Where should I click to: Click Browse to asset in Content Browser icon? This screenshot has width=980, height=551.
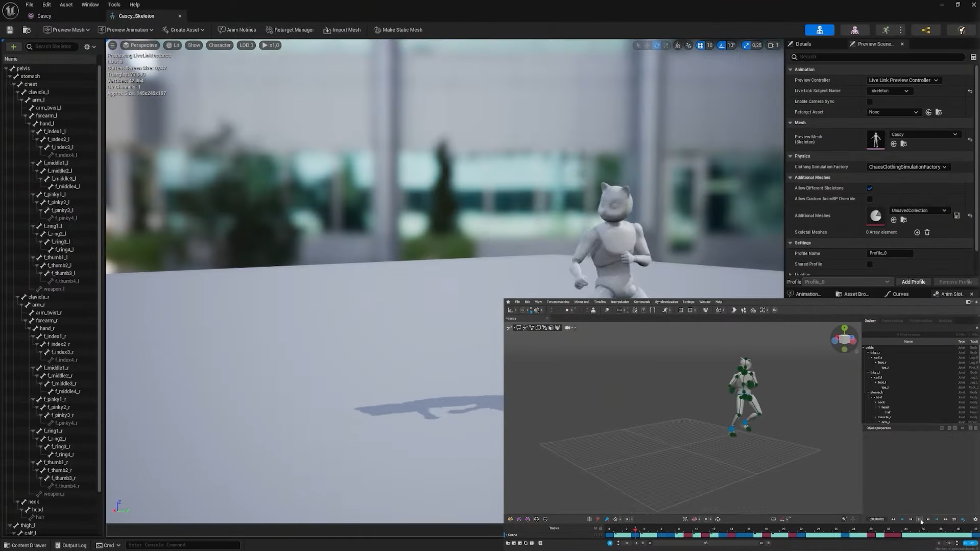pyautogui.click(x=27, y=30)
